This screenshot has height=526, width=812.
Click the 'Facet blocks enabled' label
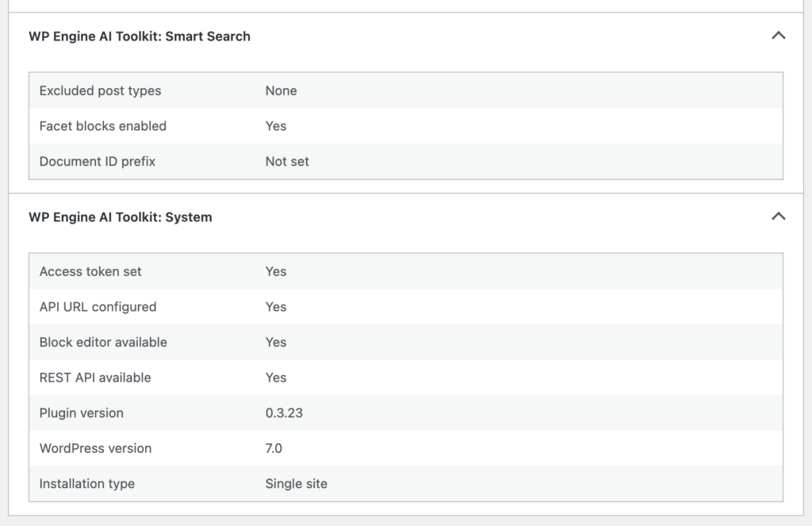[x=102, y=126]
